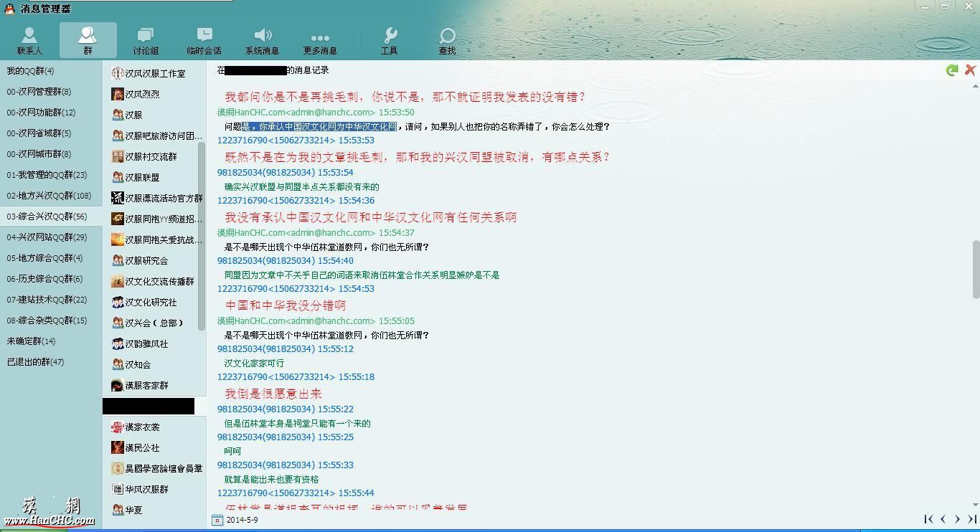Click the message records vertical scrollbar
This screenshot has height=532, width=980.
pyautogui.click(x=976, y=270)
